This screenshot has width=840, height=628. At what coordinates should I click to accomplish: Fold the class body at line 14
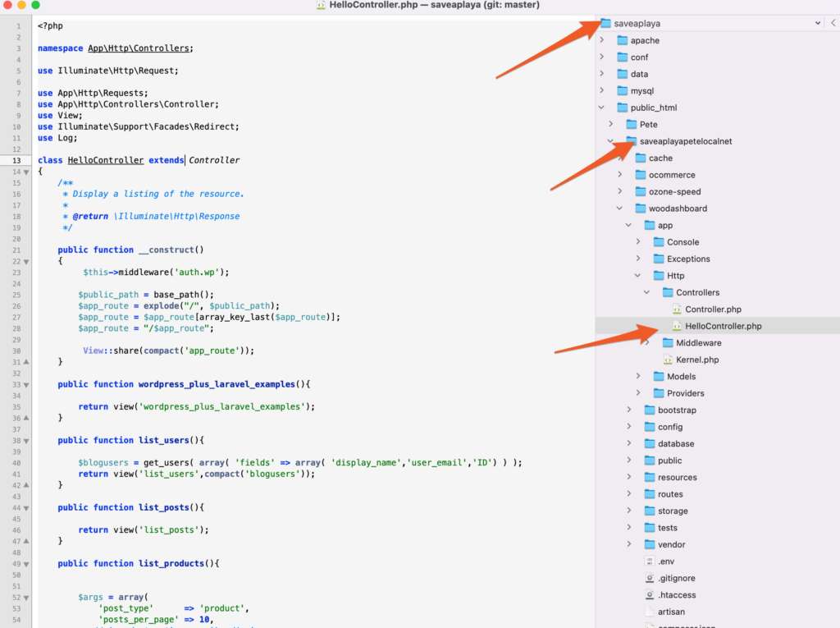(26, 172)
